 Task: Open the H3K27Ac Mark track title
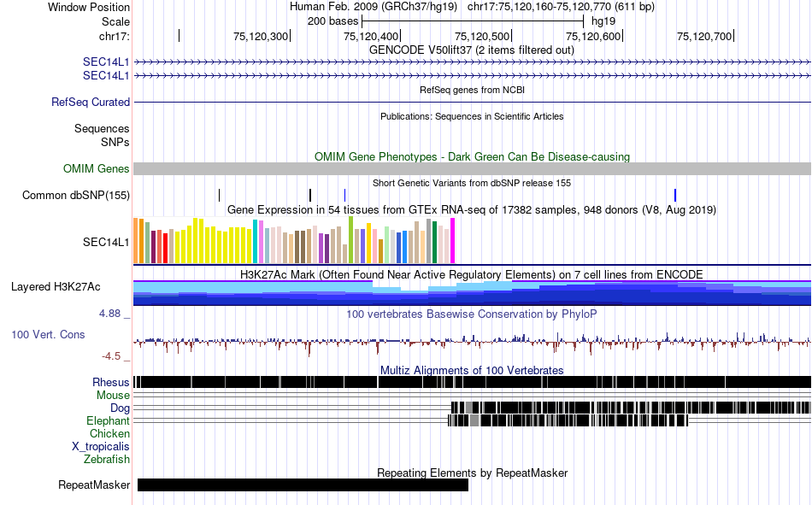pyautogui.click(x=472, y=274)
